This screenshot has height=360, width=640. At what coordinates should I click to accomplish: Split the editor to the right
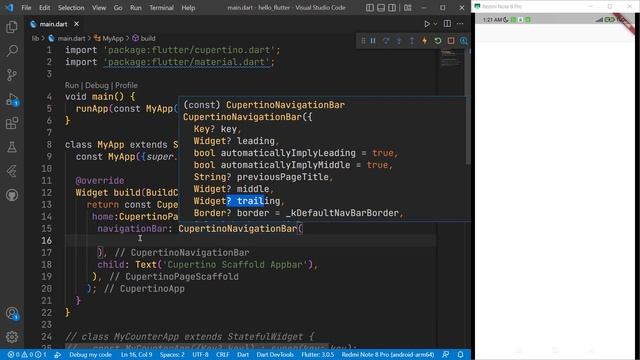pyautogui.click(x=447, y=24)
